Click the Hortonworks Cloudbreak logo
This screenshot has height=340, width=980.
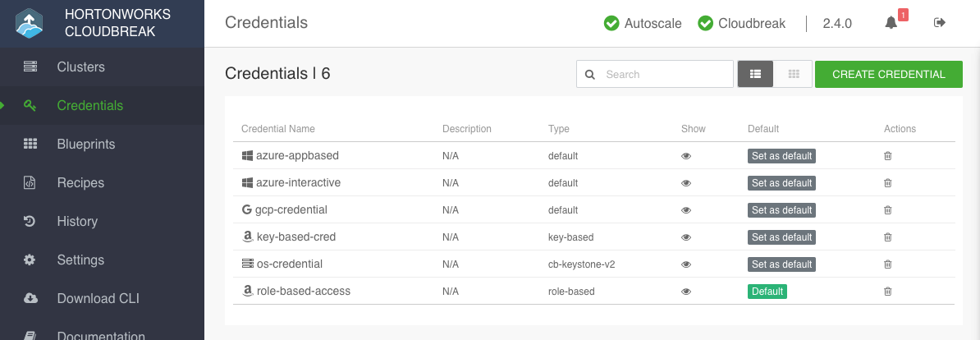[30, 23]
